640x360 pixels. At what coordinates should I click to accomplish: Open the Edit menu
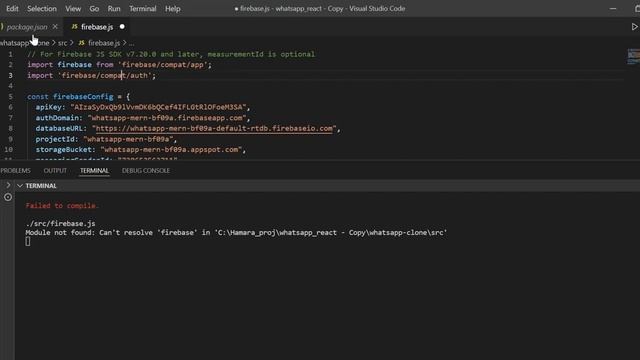point(12,9)
